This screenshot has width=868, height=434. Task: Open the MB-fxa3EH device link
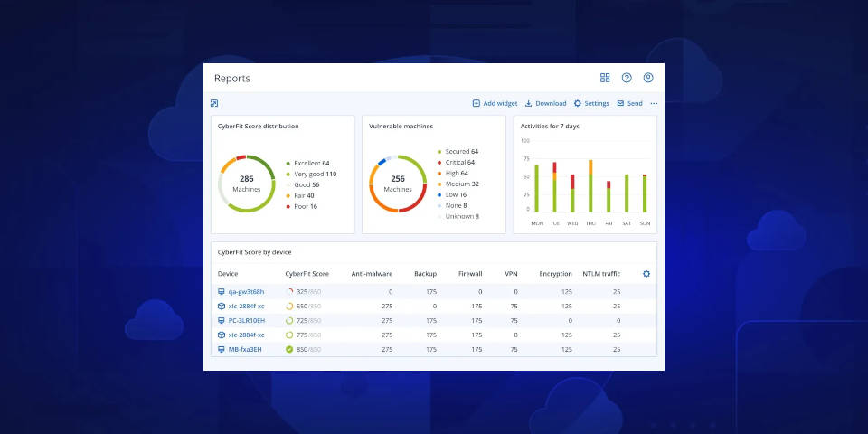click(x=246, y=349)
